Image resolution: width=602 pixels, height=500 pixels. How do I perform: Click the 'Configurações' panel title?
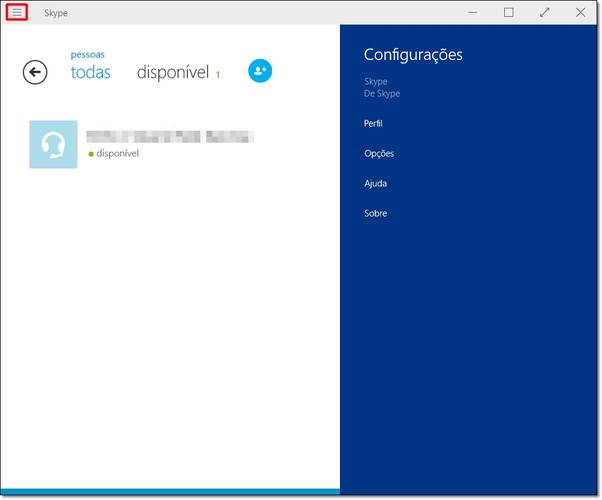(413, 55)
